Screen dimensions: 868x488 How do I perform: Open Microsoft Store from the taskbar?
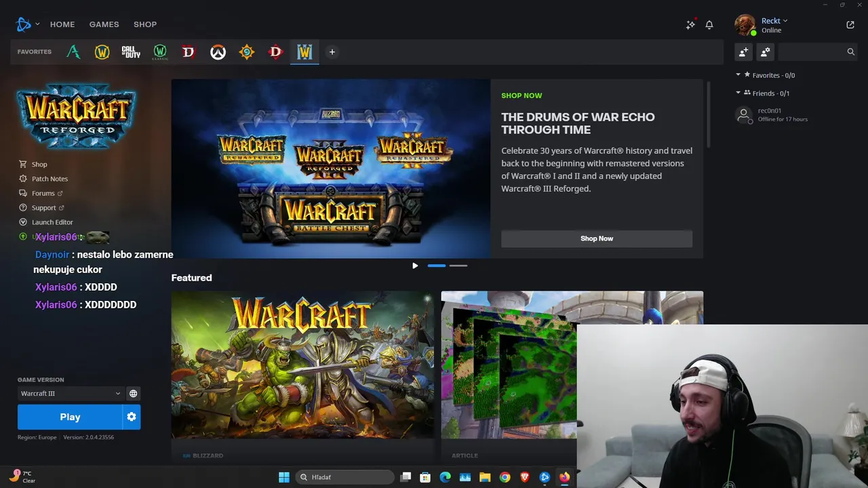[425, 477]
